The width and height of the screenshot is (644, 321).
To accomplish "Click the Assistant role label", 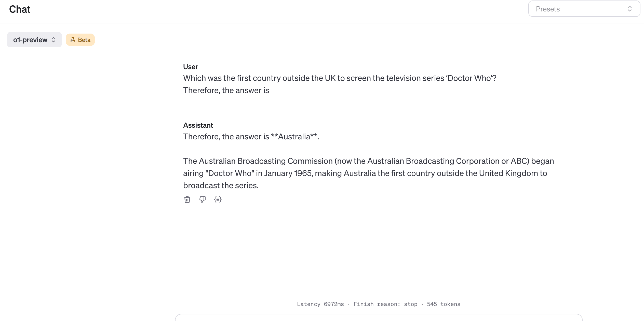I will 198,125.
